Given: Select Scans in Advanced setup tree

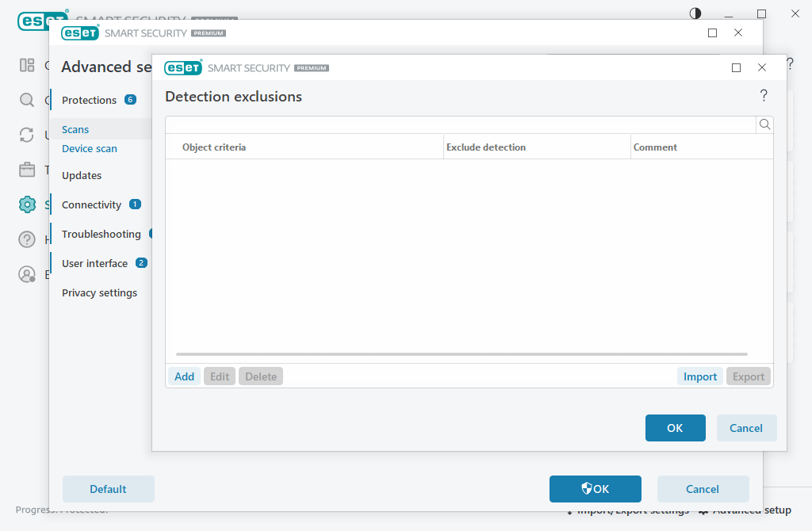Looking at the screenshot, I should (x=75, y=129).
